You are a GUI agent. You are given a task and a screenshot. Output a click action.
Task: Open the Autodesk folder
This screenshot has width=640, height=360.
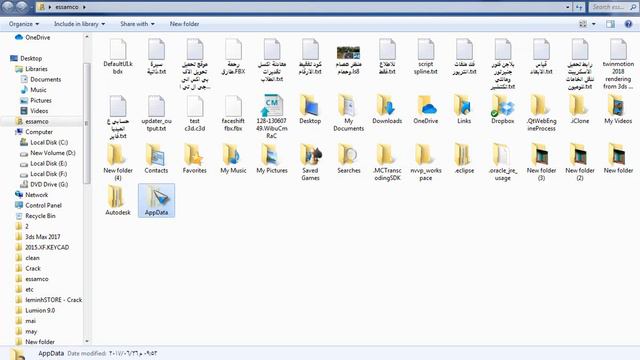[x=118, y=200]
